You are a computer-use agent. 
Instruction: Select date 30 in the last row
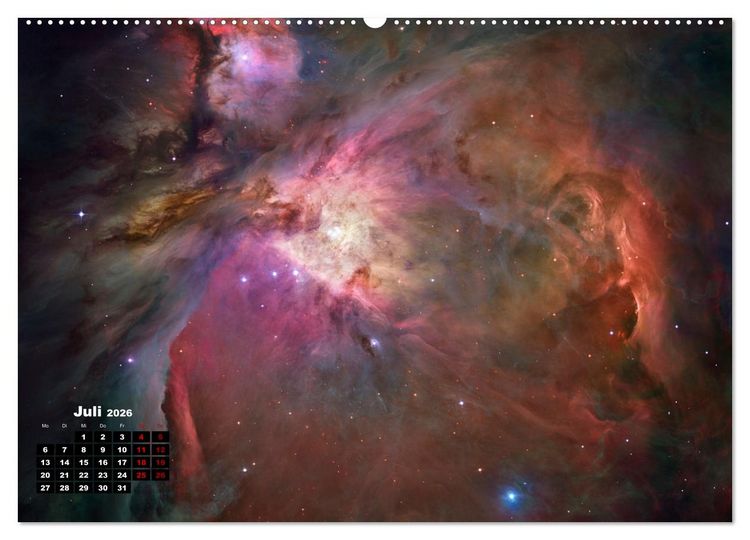[x=103, y=488]
